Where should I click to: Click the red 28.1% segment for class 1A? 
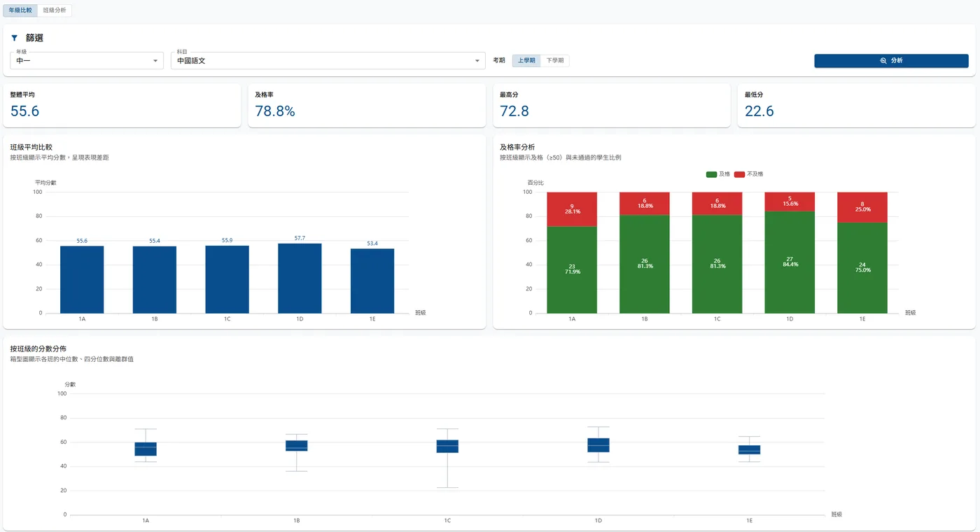pyautogui.click(x=572, y=209)
